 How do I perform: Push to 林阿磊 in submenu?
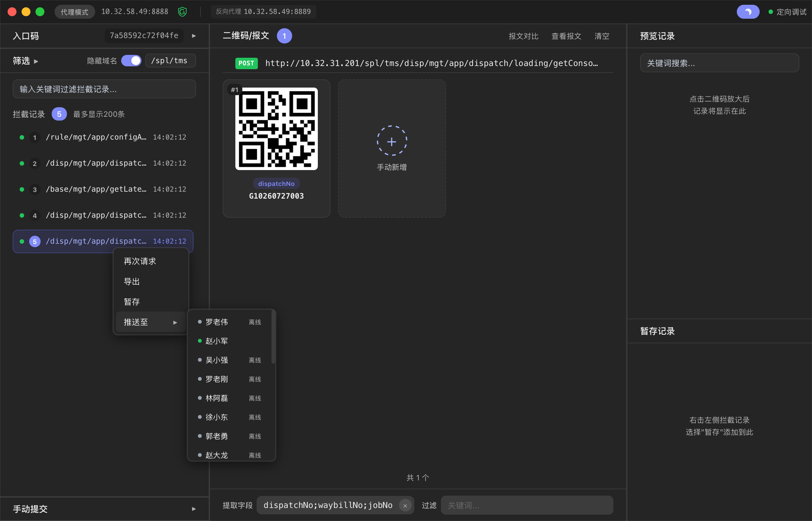coord(230,398)
